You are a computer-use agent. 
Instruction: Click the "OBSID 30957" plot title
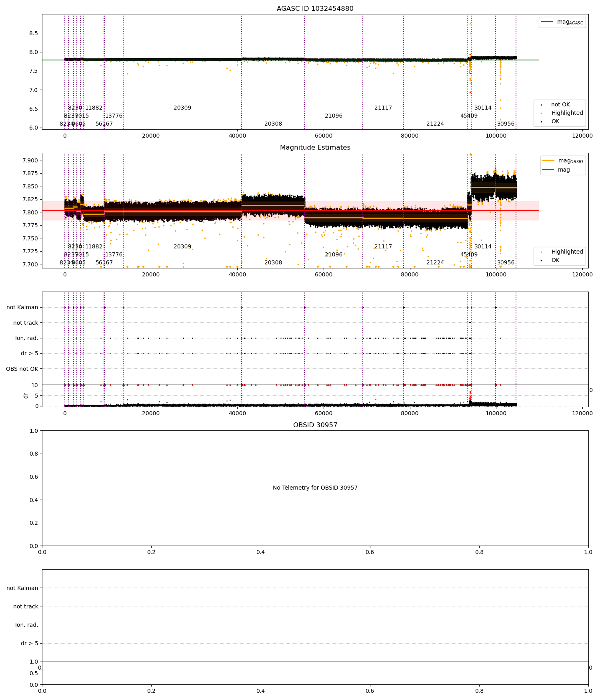[315, 425]
